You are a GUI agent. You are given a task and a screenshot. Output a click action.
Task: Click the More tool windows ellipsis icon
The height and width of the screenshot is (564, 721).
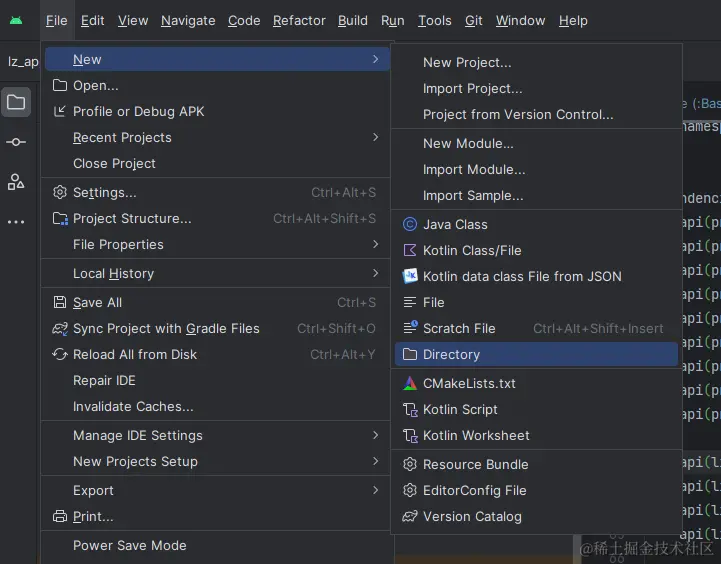pyautogui.click(x=16, y=222)
